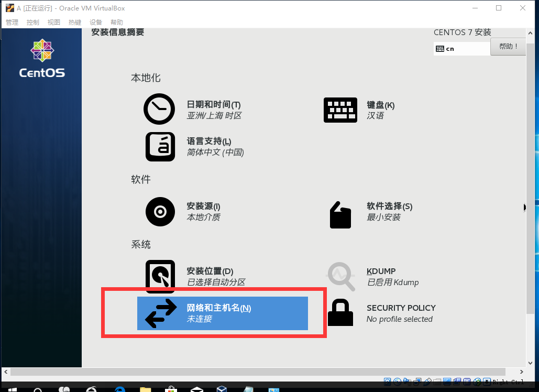Screen dimensions: 539x392
Task: Click the mouse integration status icon
Action: pos(477,382)
